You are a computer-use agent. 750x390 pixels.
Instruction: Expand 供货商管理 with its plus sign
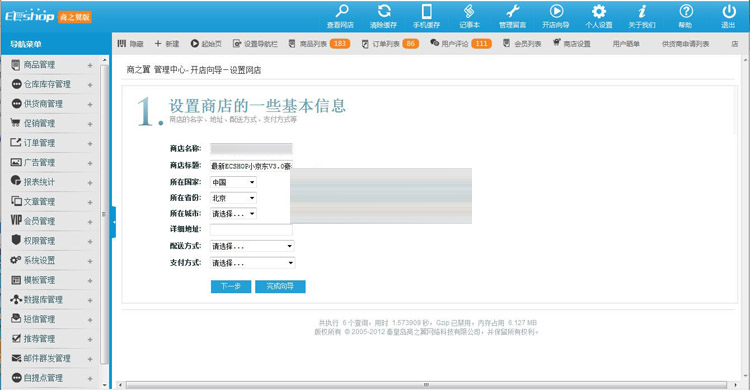click(x=90, y=104)
